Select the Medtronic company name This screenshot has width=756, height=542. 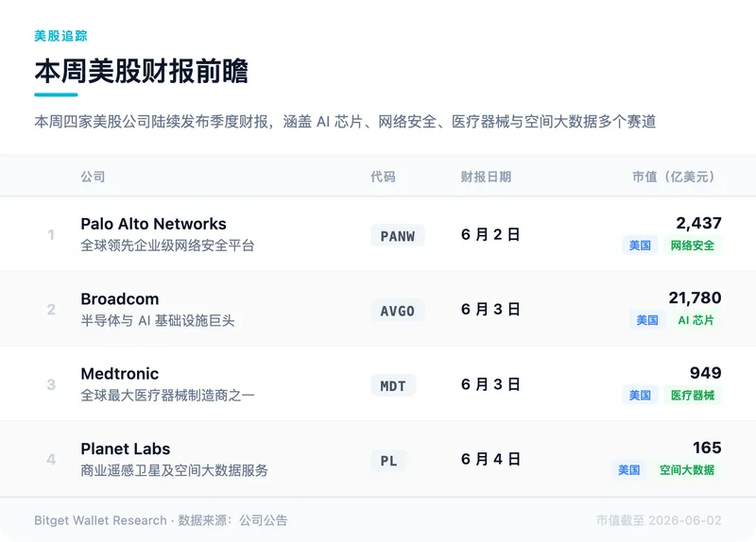[120, 374]
